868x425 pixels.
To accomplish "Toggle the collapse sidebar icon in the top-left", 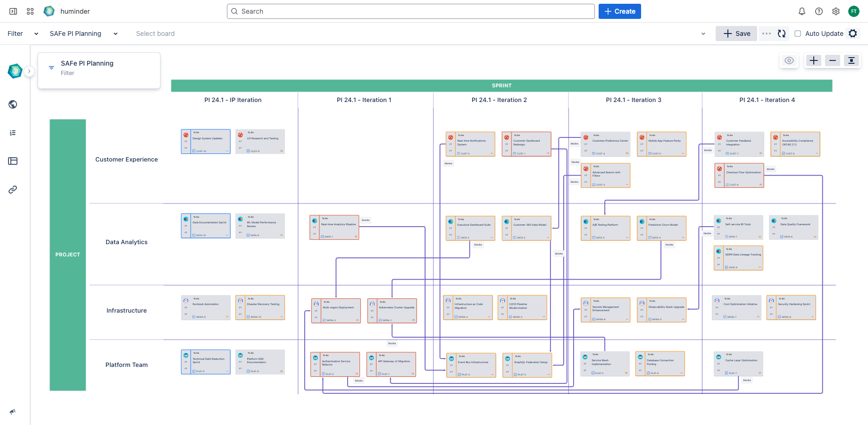I will 13,11.
